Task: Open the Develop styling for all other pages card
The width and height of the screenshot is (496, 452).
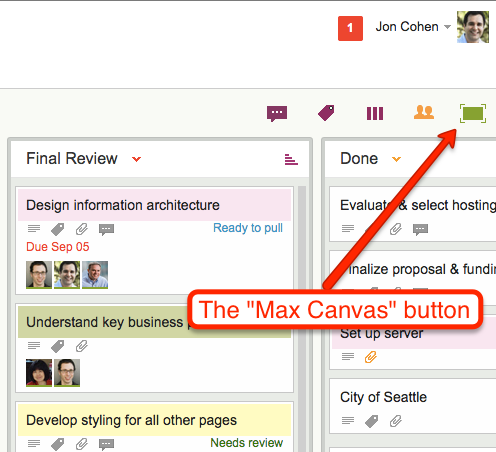Action: coord(131,420)
